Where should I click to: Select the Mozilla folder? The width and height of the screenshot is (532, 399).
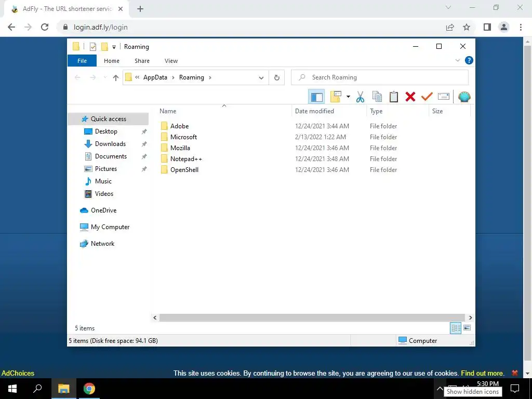tap(180, 148)
